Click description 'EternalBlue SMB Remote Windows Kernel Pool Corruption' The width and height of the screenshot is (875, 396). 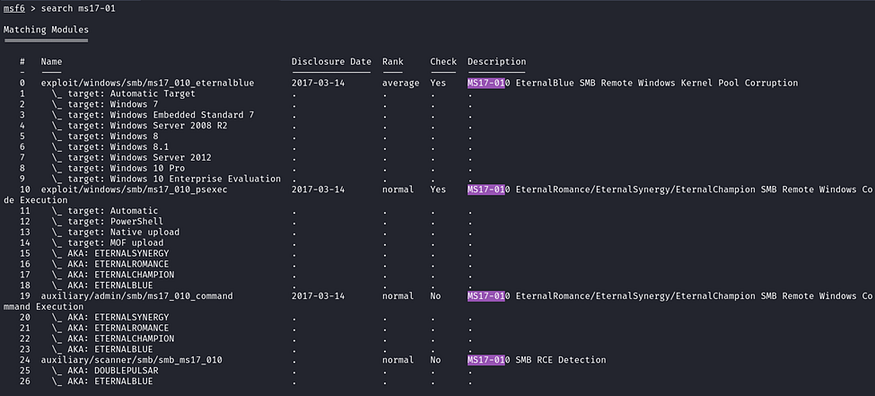pyautogui.click(x=657, y=83)
